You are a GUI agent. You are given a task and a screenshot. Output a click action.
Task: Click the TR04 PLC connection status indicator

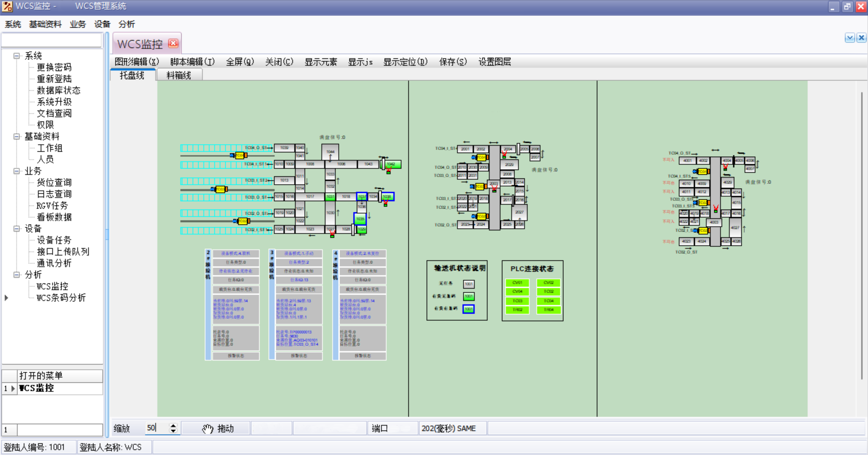pyautogui.click(x=548, y=310)
